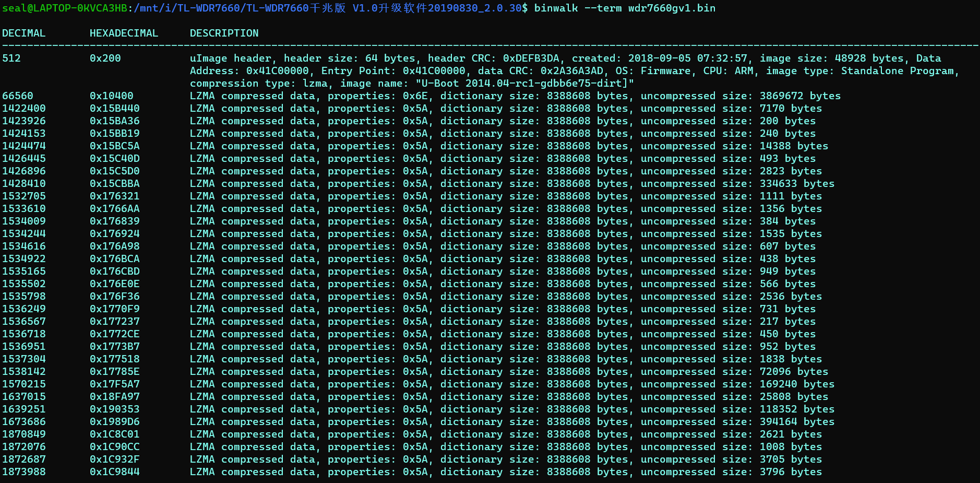This screenshot has width=980, height=483.
Task: Click hex offset 0x15BB19
Action: point(114,133)
